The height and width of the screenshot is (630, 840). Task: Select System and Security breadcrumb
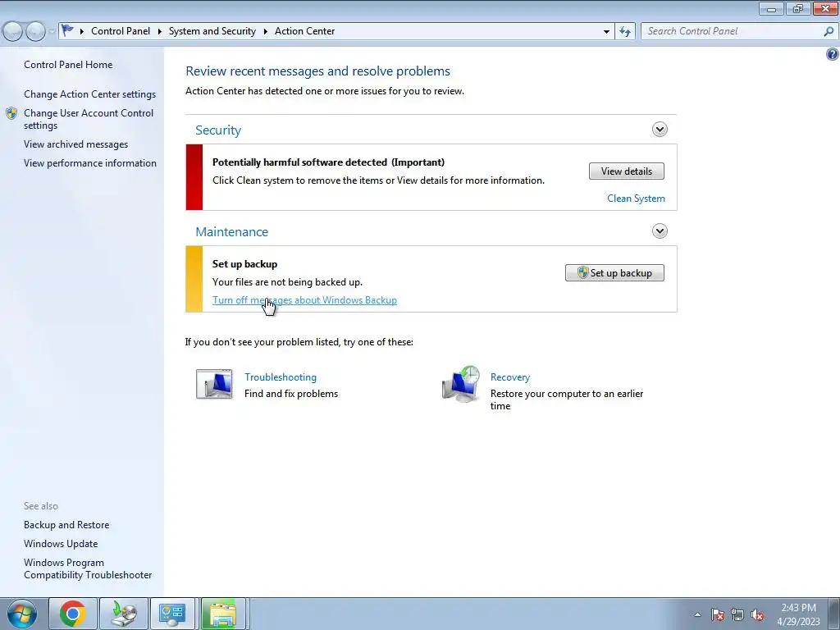click(212, 31)
